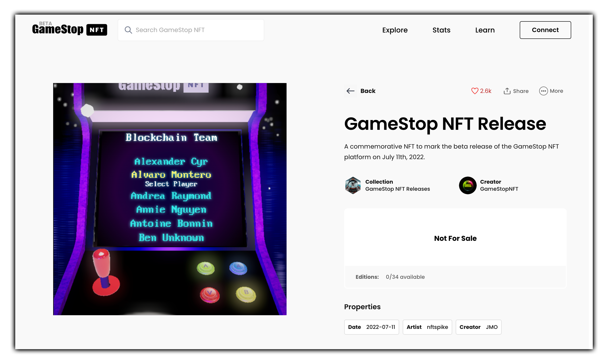Click the More label
This screenshot has height=364, width=608.
coord(556,91)
